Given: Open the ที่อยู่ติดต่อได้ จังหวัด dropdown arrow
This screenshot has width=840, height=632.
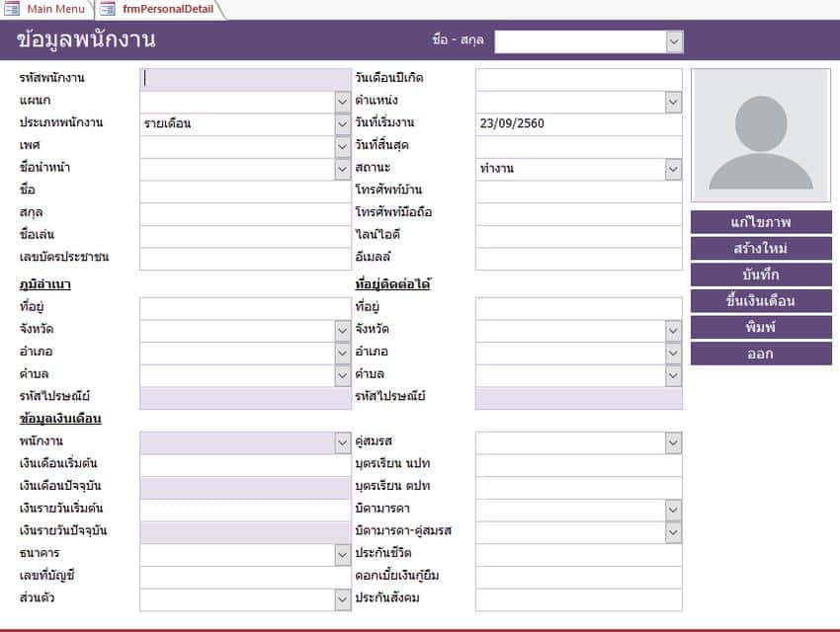Looking at the screenshot, I should [x=673, y=331].
